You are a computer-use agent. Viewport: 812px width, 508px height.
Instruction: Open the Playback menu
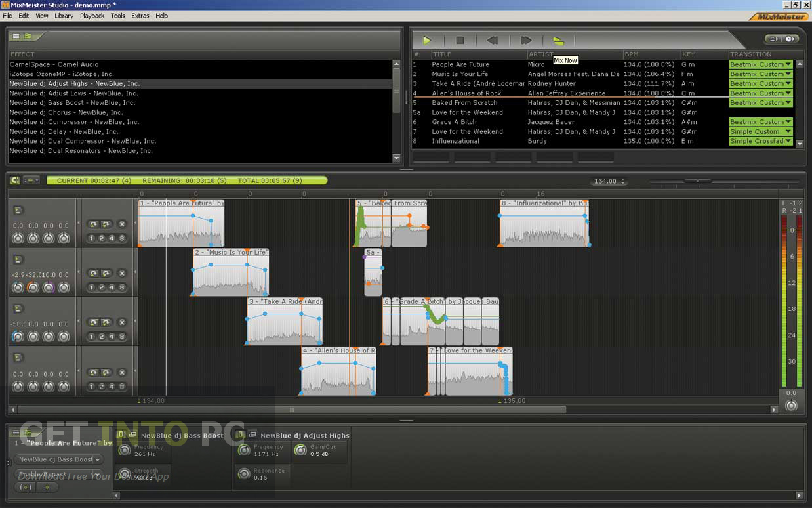tap(92, 16)
